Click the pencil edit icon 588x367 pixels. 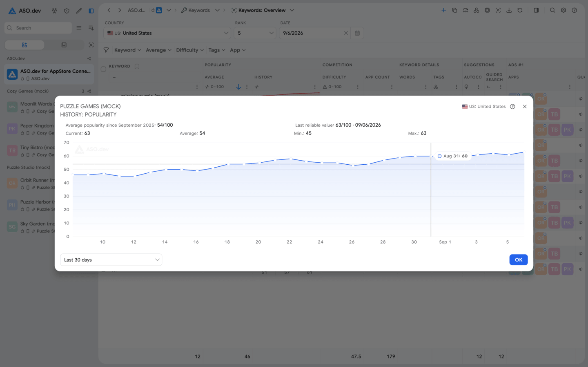pos(79,11)
